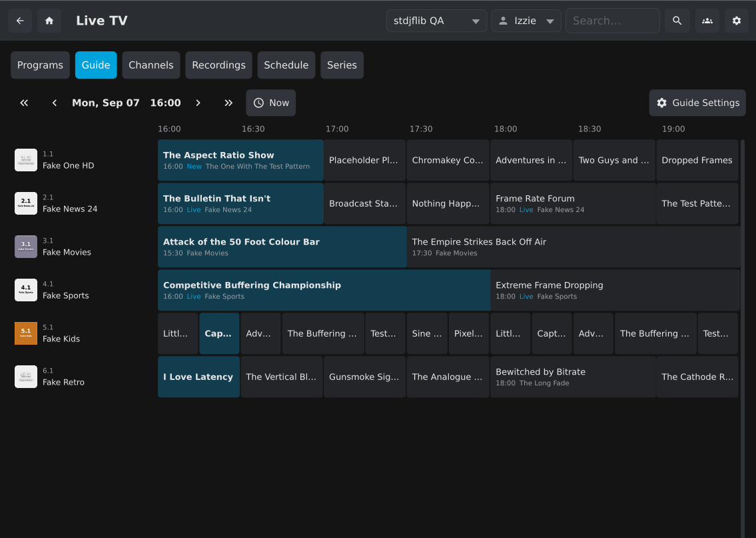Open The Analogue ... program cell
756x538 pixels.
tap(448, 377)
